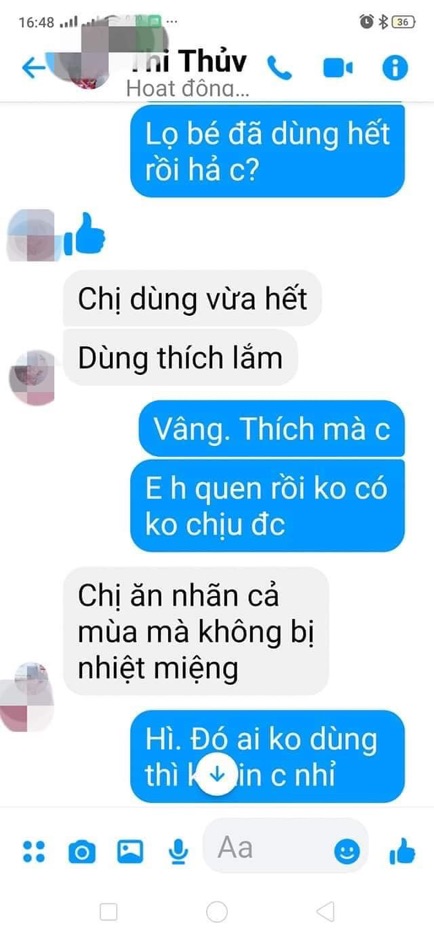Select the message "Lọ bé đã dùng hết rồi hả c?"

pos(268,150)
